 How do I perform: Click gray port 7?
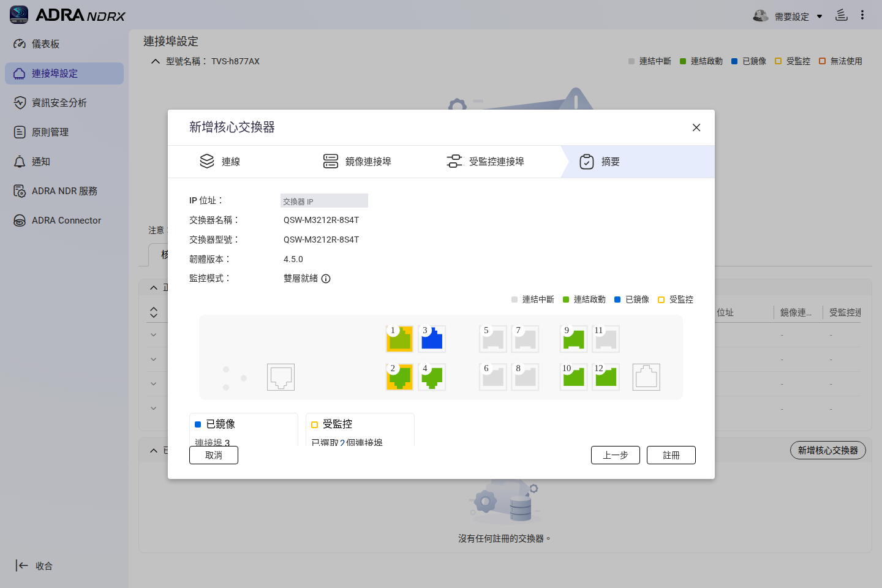pyautogui.click(x=525, y=339)
